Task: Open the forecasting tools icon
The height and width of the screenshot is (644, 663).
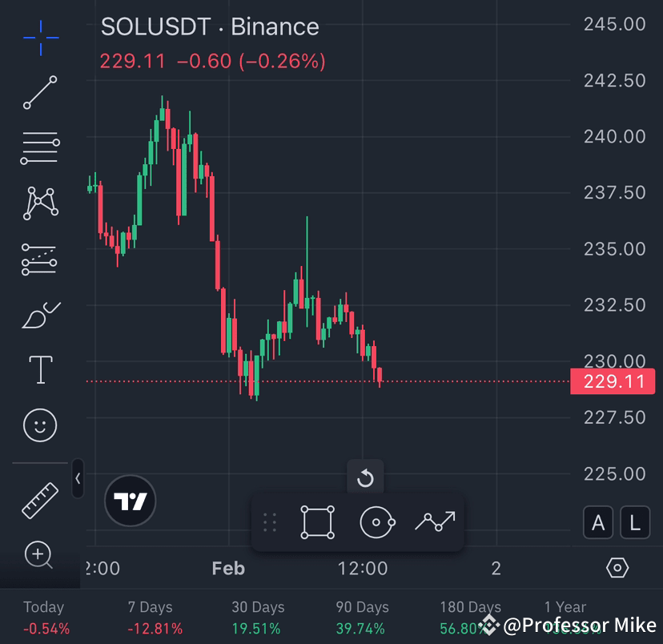Action: point(40,259)
